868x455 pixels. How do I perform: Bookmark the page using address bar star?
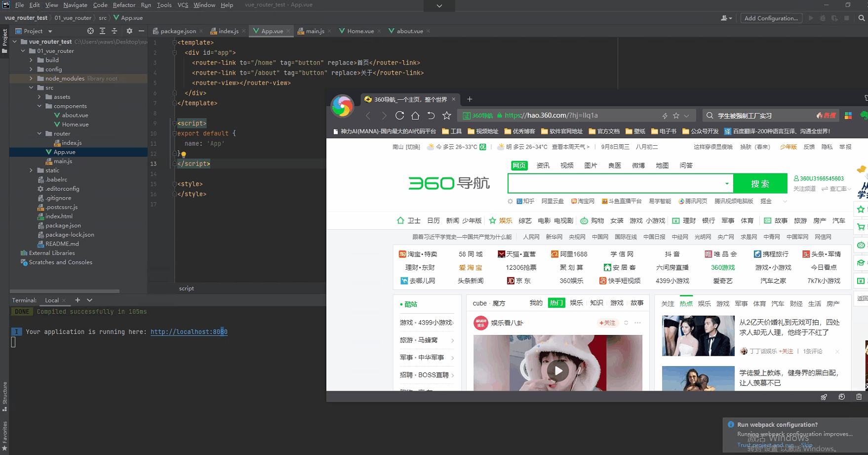[x=676, y=116]
